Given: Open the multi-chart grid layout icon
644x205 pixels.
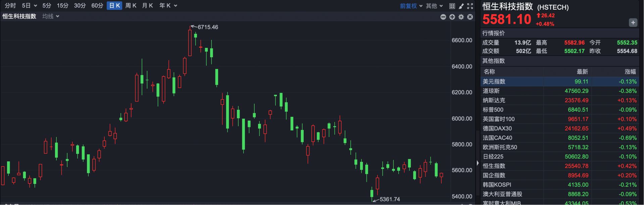Looking at the screenshot, I should pyautogui.click(x=452, y=6).
